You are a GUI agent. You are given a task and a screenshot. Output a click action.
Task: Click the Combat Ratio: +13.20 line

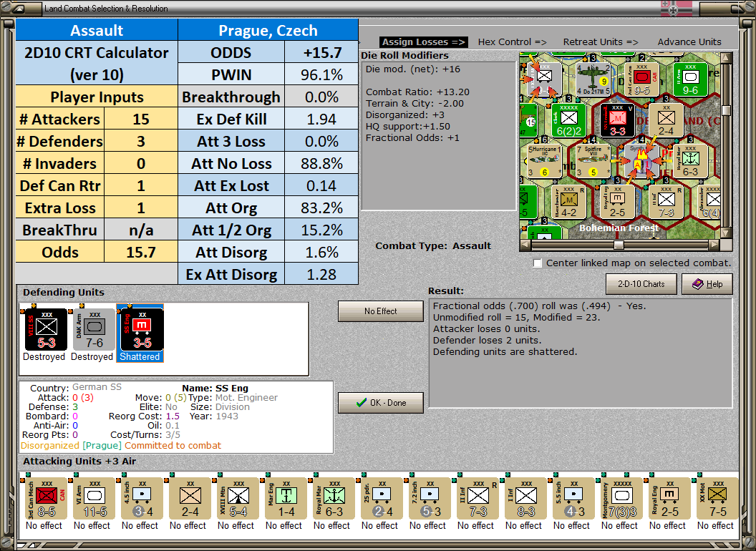[x=417, y=92]
